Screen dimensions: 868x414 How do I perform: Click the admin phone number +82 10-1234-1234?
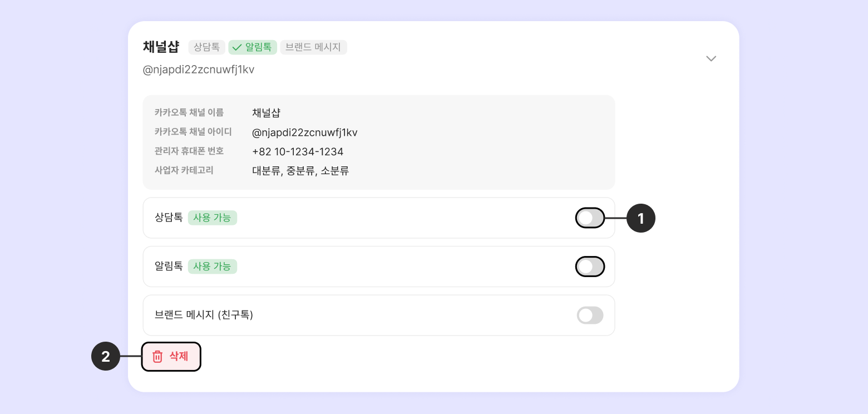pyautogui.click(x=297, y=151)
